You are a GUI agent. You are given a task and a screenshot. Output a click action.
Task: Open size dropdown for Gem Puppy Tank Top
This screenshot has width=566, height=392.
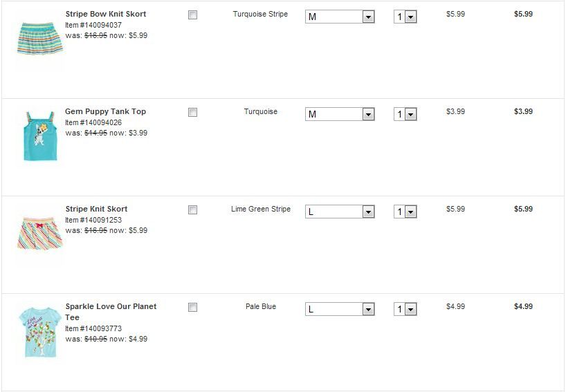tap(339, 114)
